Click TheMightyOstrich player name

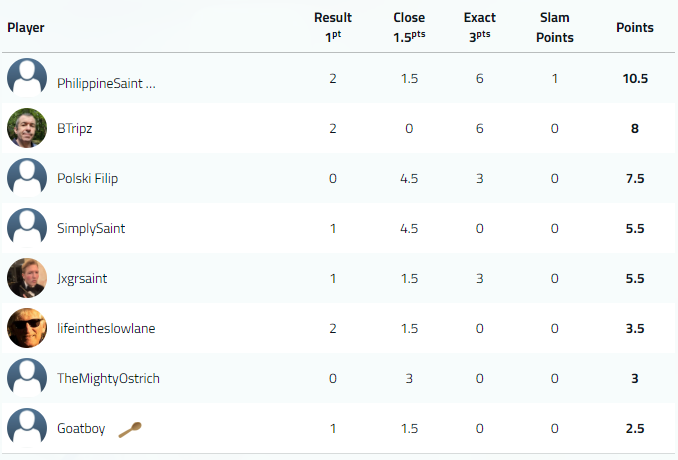[x=108, y=379]
